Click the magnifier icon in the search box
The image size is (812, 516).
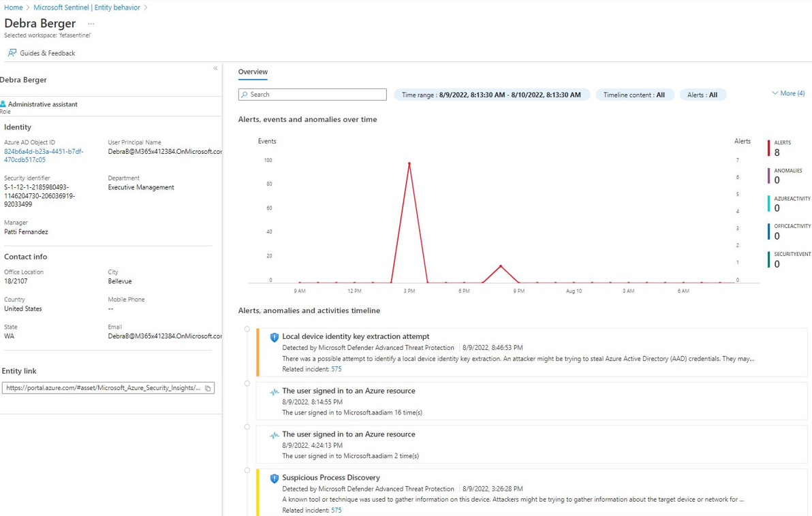coord(244,95)
